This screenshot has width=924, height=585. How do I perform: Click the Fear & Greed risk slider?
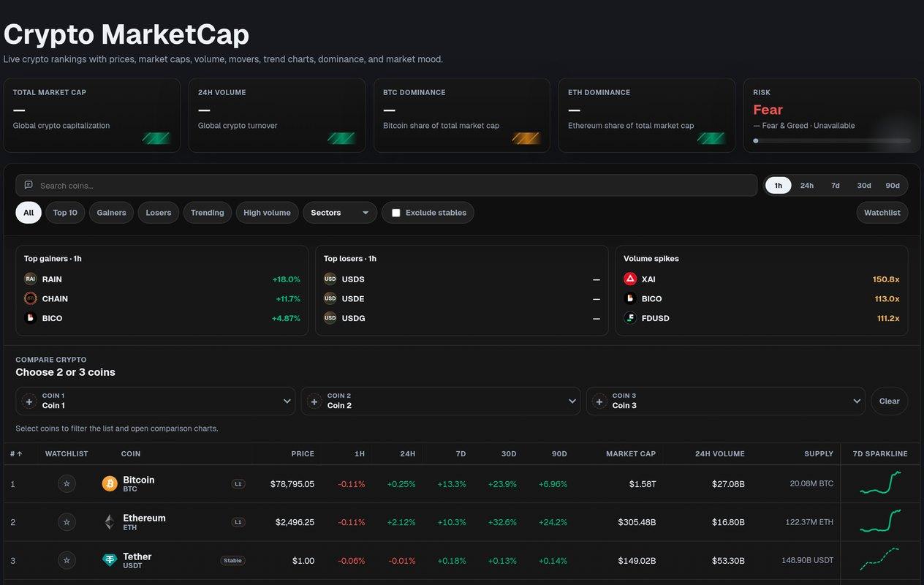click(x=832, y=140)
